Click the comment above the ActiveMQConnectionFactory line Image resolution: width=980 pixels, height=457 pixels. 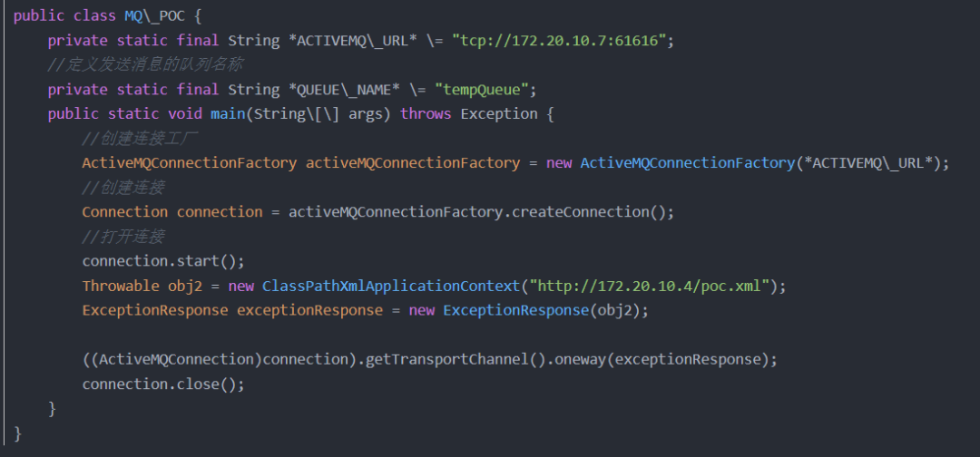(x=140, y=138)
